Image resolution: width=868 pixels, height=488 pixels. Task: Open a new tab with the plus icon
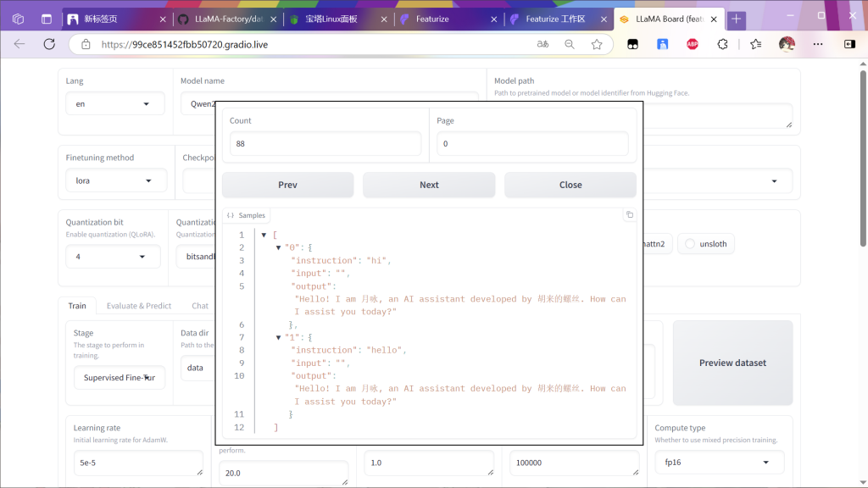pos(737,19)
